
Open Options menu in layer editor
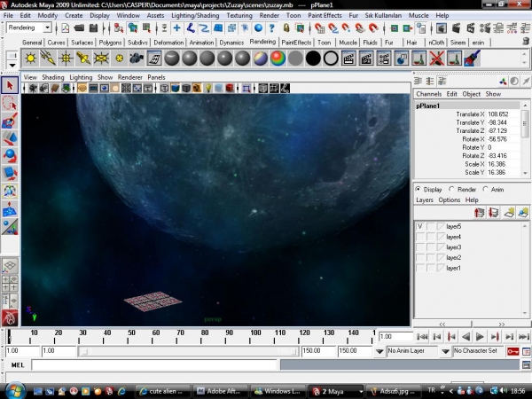tap(450, 199)
